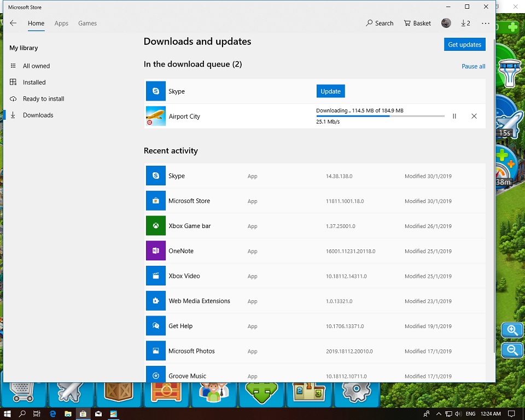The width and height of the screenshot is (525, 420).
Task: Open the downloads indicator showing 2
Action: pos(465,23)
